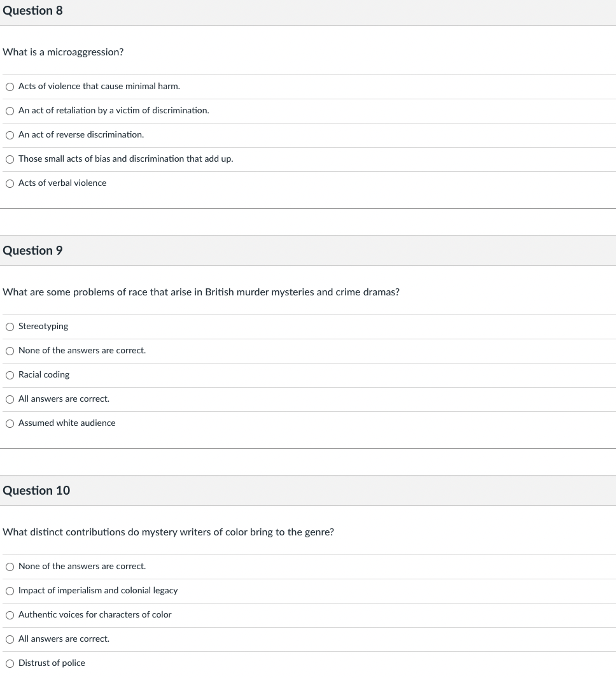Select 'An act of reverse discrimination'
The image size is (616, 678).
tap(10, 135)
